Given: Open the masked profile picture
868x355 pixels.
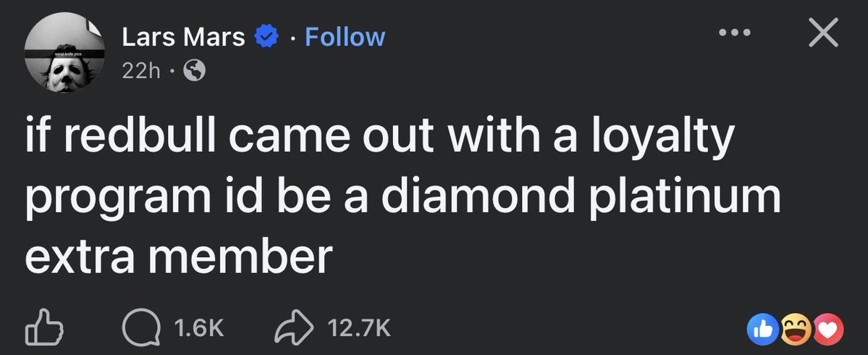Looking at the screenshot, I should point(64,52).
